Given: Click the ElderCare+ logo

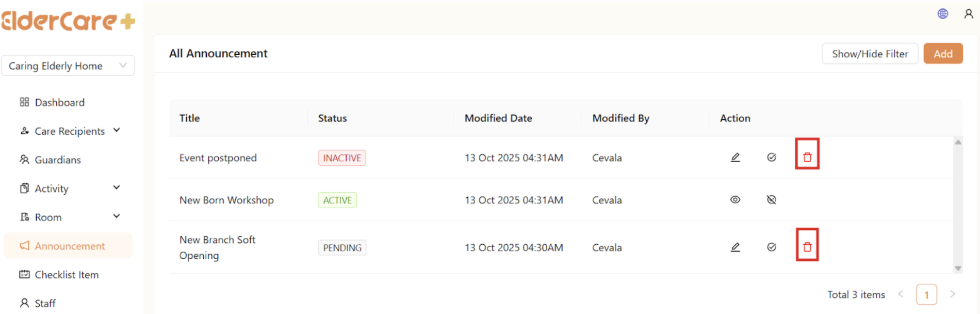Looking at the screenshot, I should pos(68,21).
